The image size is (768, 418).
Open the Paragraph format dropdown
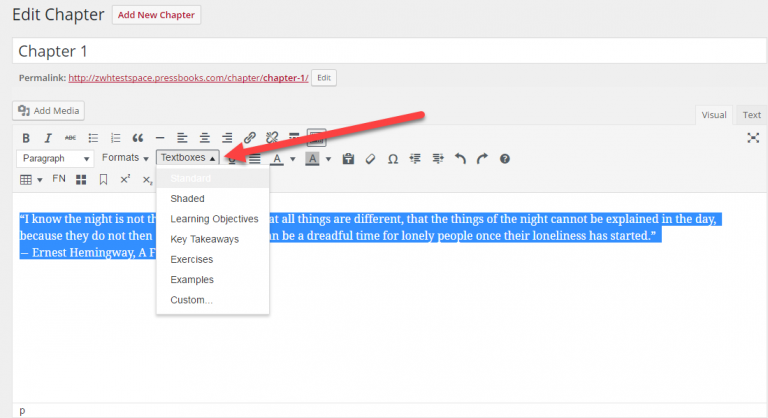coord(55,159)
